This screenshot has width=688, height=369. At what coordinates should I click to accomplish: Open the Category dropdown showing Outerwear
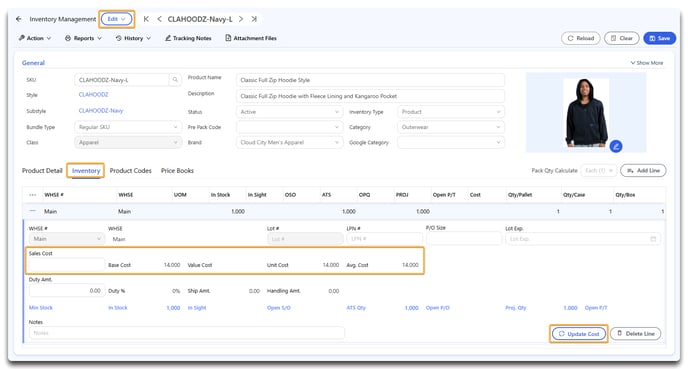coord(451,127)
